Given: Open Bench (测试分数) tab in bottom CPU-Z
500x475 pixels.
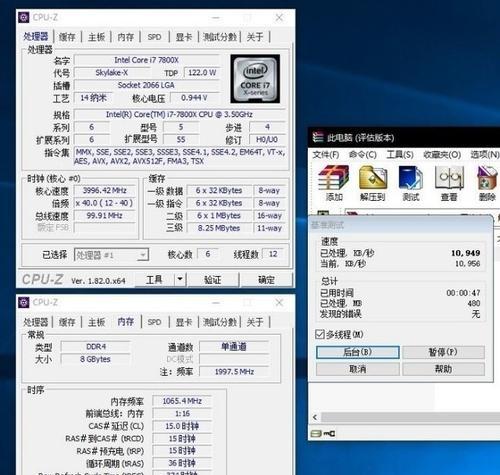Looking at the screenshot, I should pyautogui.click(x=220, y=322).
